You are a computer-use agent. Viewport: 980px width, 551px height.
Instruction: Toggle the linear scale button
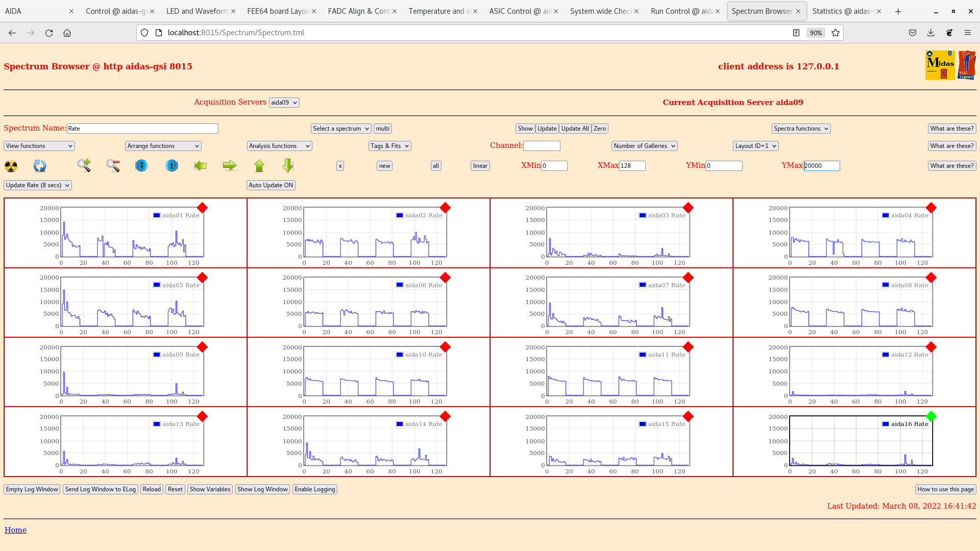point(480,166)
